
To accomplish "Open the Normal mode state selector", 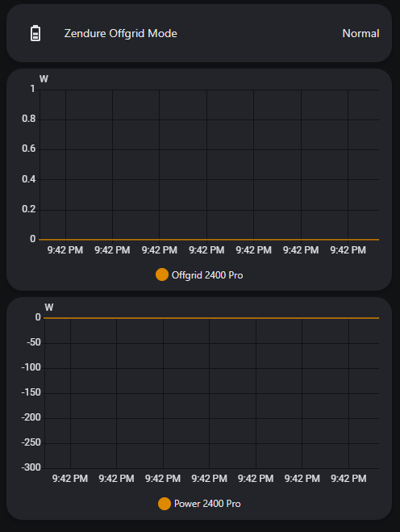I will 360,33.
